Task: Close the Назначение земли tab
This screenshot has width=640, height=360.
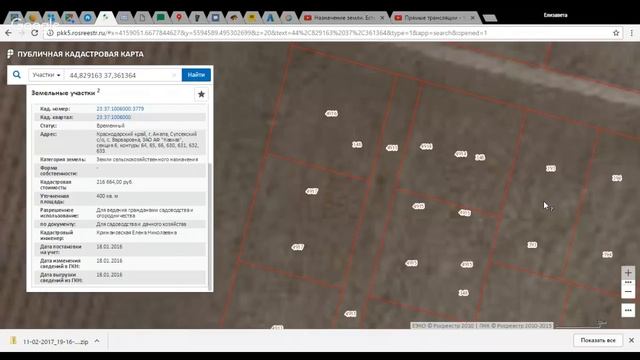Action: (x=382, y=18)
